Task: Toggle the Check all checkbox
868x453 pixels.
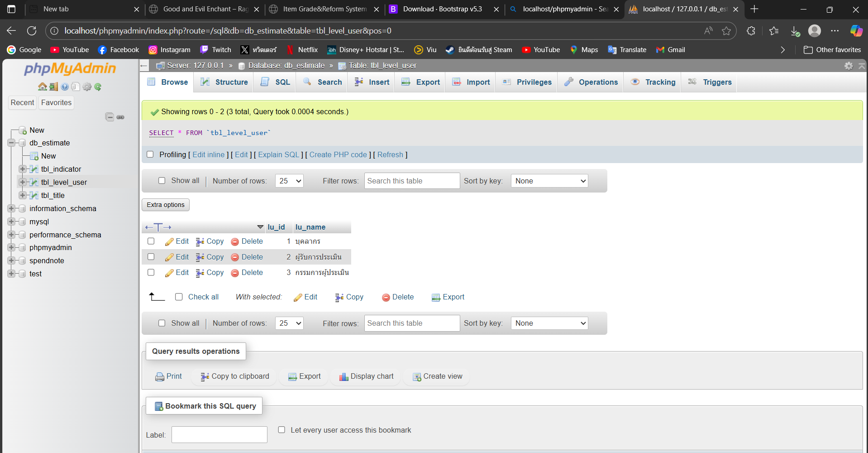Action: click(x=179, y=297)
